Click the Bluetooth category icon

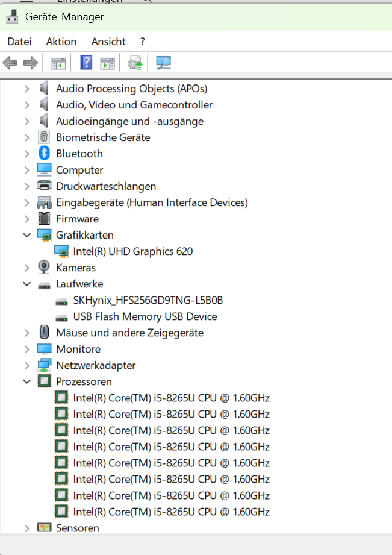tap(44, 153)
